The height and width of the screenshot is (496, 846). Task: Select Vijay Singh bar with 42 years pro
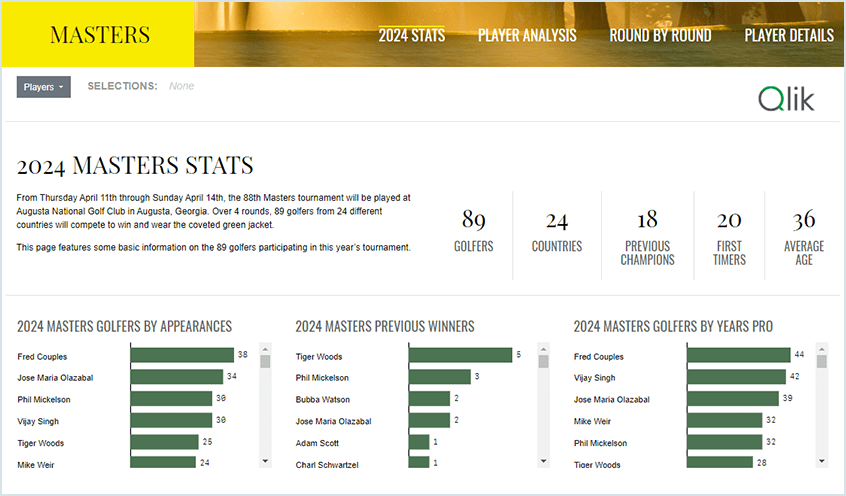736,376
